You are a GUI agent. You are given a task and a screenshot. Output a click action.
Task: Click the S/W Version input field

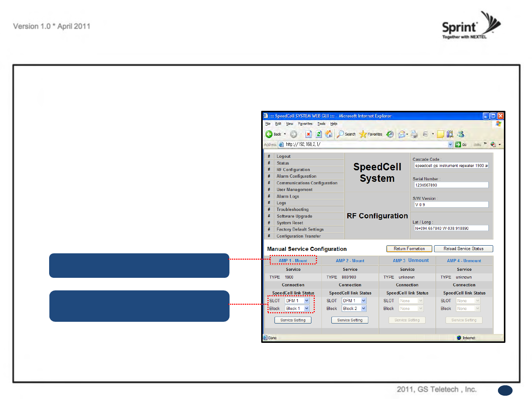click(451, 204)
